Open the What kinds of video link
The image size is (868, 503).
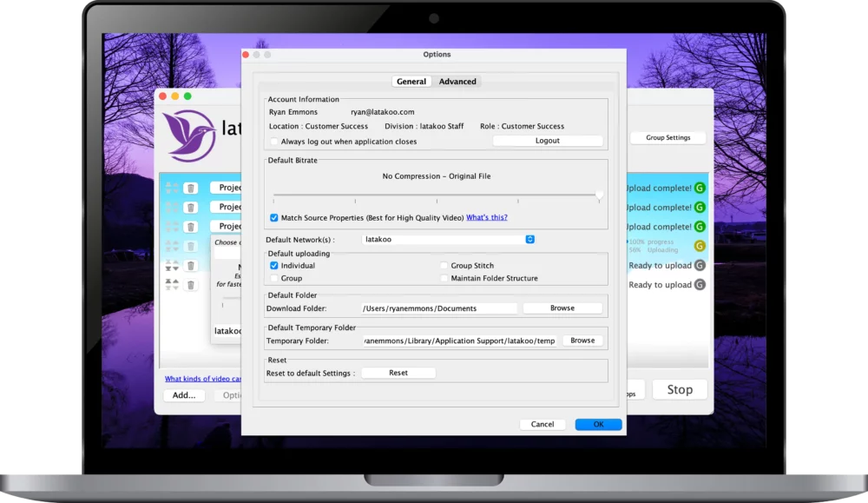click(202, 379)
